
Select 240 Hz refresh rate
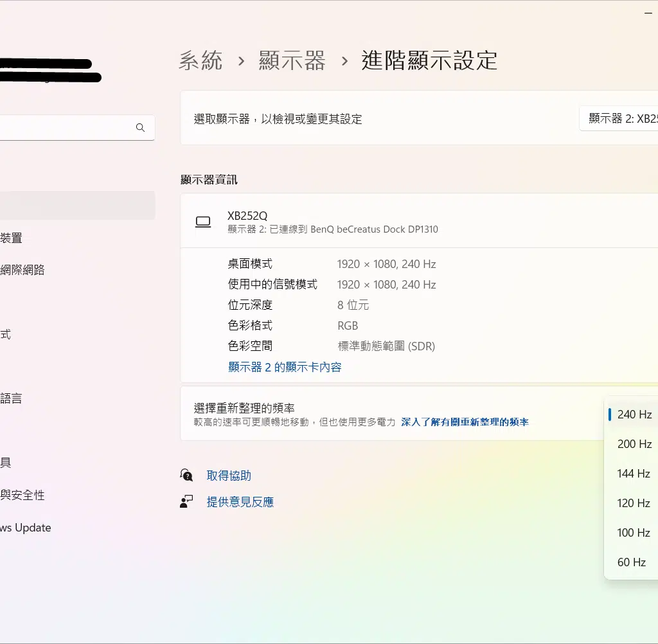coord(634,415)
